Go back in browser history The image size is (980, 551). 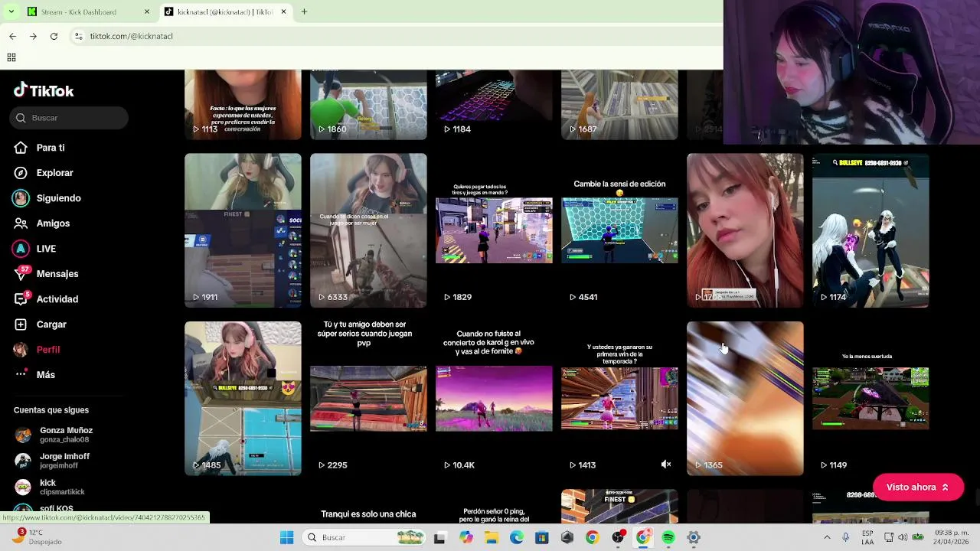click(12, 36)
